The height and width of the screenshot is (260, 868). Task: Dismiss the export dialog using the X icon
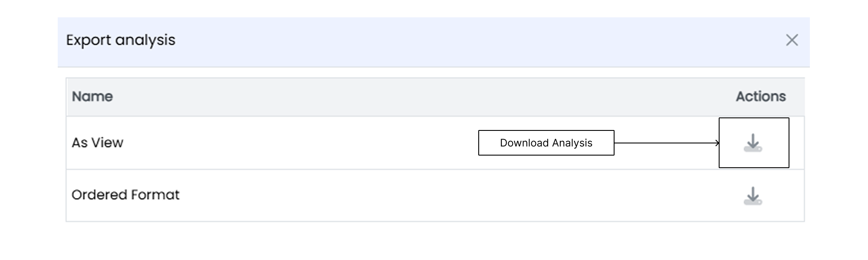[x=792, y=40]
